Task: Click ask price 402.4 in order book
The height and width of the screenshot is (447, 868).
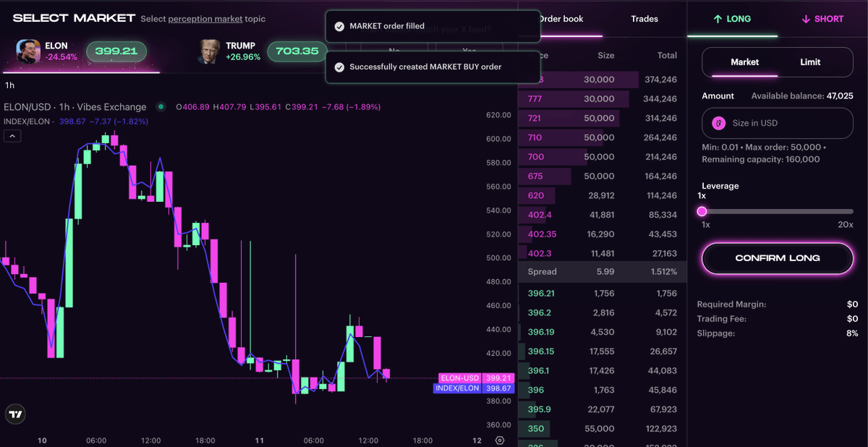Action: point(540,215)
